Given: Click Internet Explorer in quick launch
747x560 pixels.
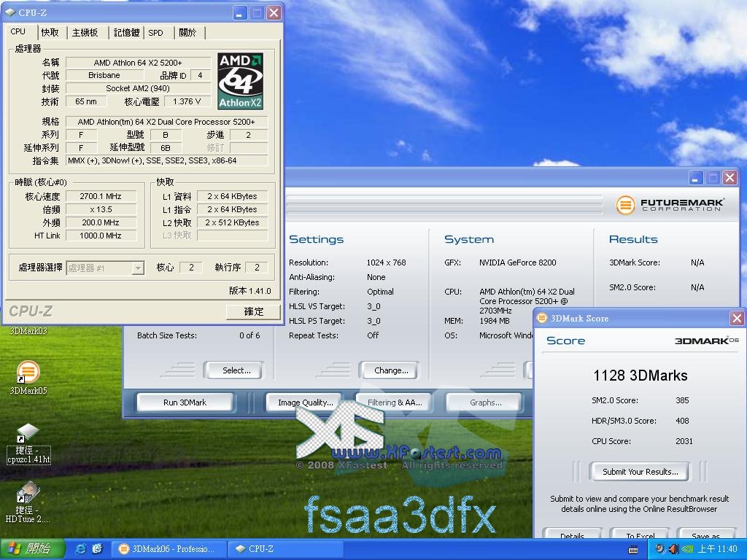Looking at the screenshot, I should tap(80, 549).
